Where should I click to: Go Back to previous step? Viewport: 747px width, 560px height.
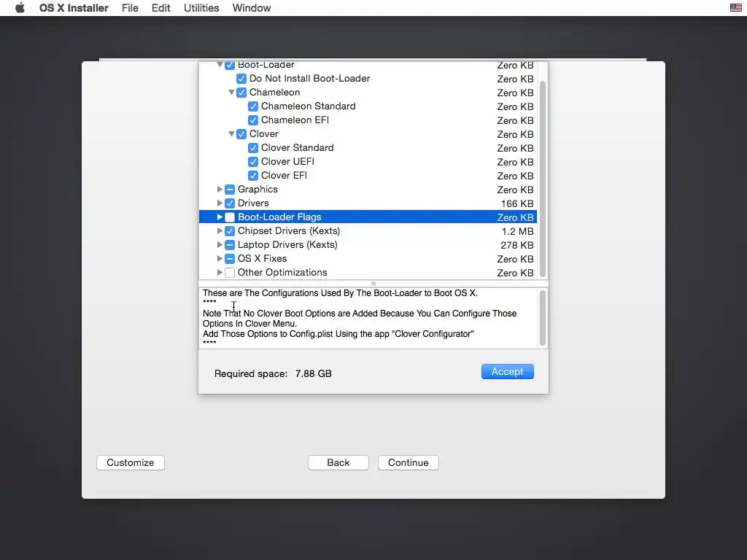tap(338, 462)
